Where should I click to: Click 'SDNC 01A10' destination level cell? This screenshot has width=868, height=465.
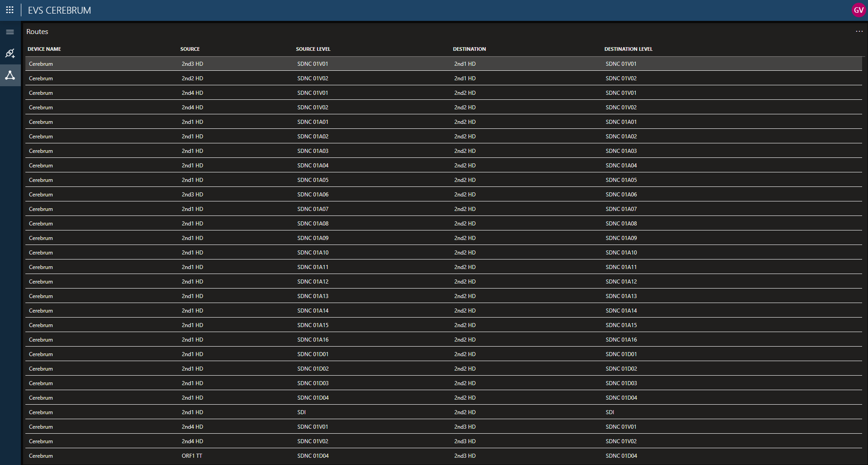point(621,253)
